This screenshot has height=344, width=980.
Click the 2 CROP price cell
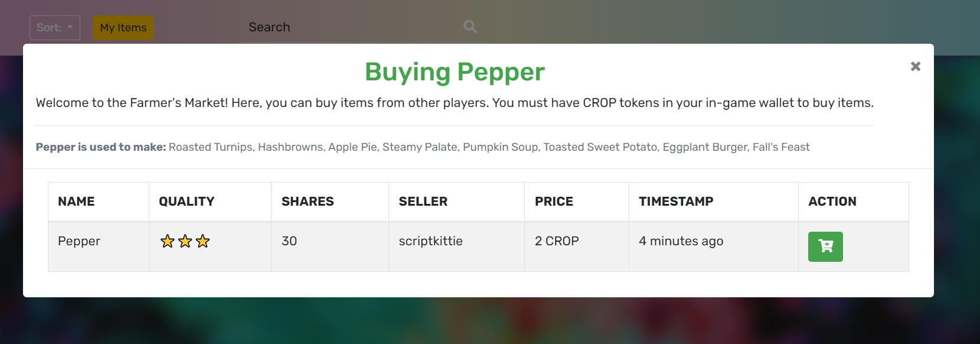[x=577, y=246]
